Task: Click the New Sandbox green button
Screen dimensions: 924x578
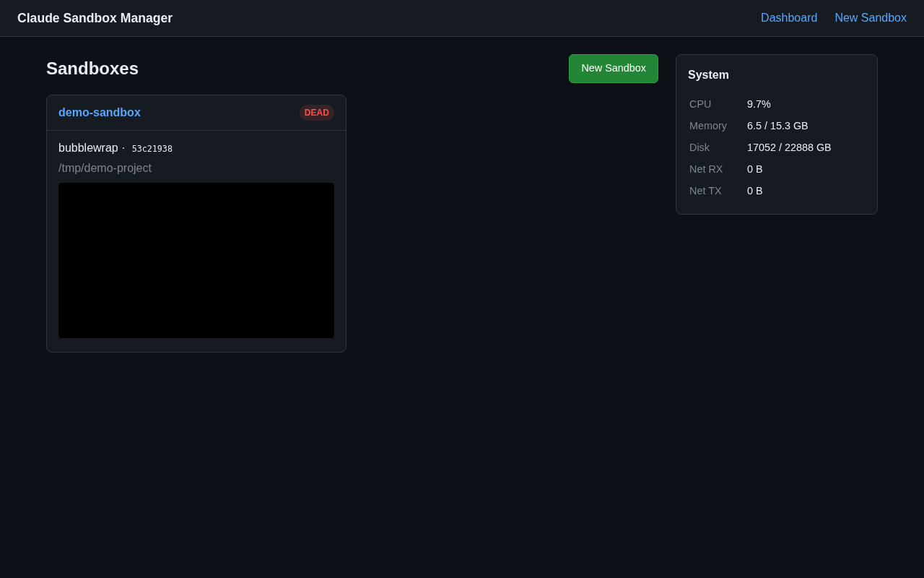Action: click(613, 68)
